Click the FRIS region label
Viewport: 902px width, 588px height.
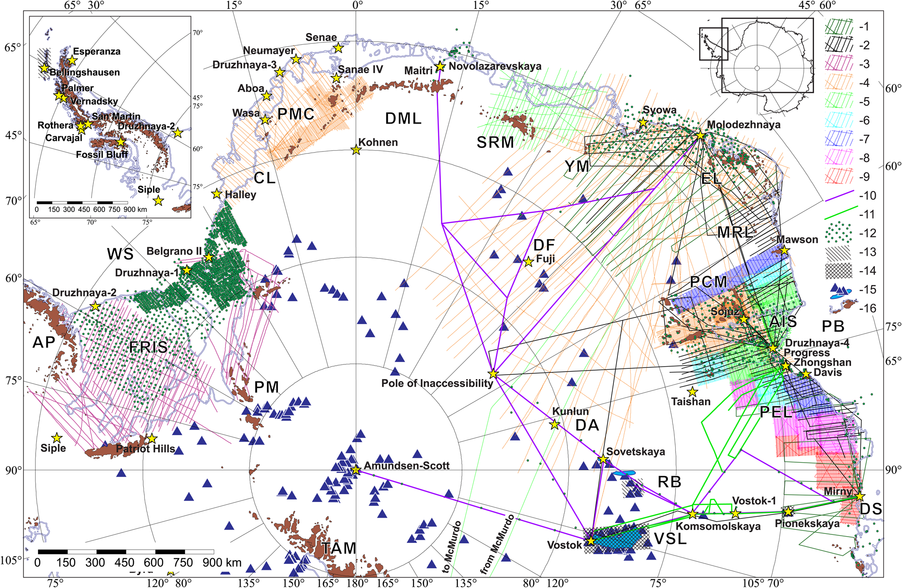(x=148, y=347)
